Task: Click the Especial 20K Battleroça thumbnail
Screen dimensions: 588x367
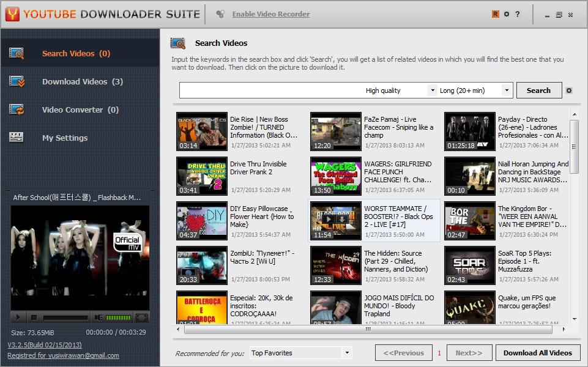Action: click(x=202, y=308)
